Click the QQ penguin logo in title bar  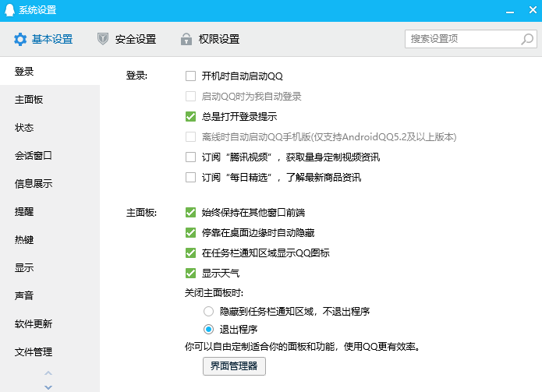point(9,10)
